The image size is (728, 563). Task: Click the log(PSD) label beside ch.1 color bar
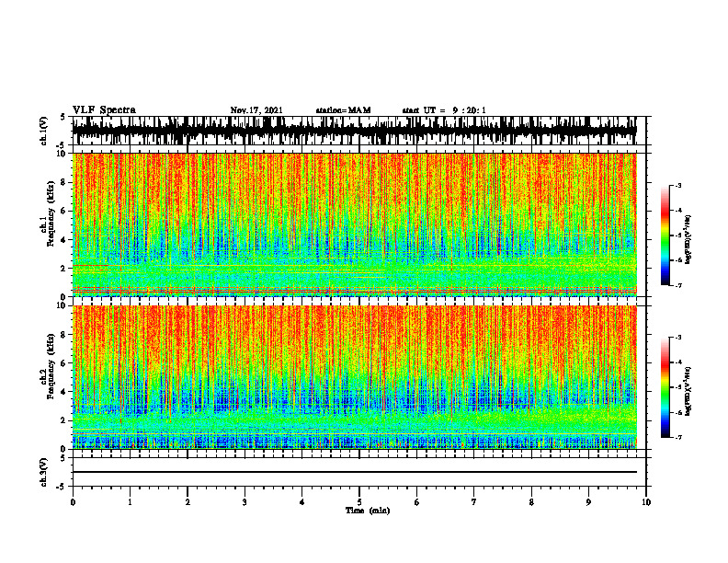coord(688,240)
